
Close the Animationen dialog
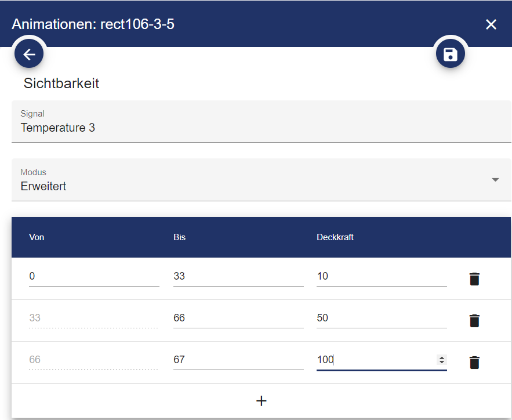coord(491,24)
